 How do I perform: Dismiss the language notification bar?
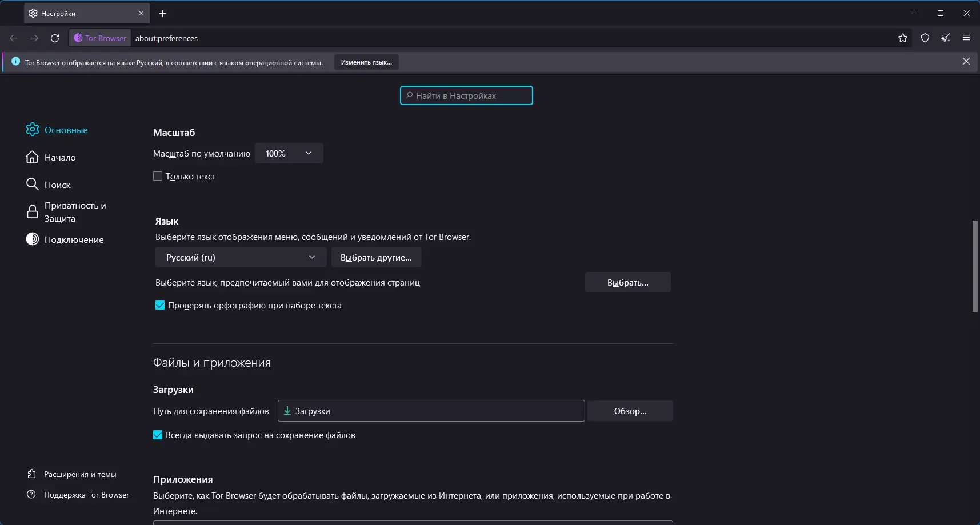[966, 62]
